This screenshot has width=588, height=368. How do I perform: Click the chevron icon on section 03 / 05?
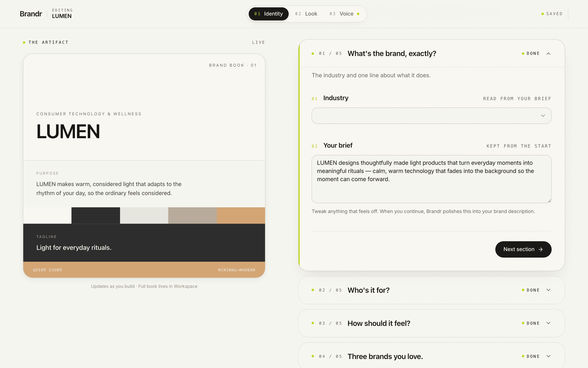pyautogui.click(x=548, y=323)
